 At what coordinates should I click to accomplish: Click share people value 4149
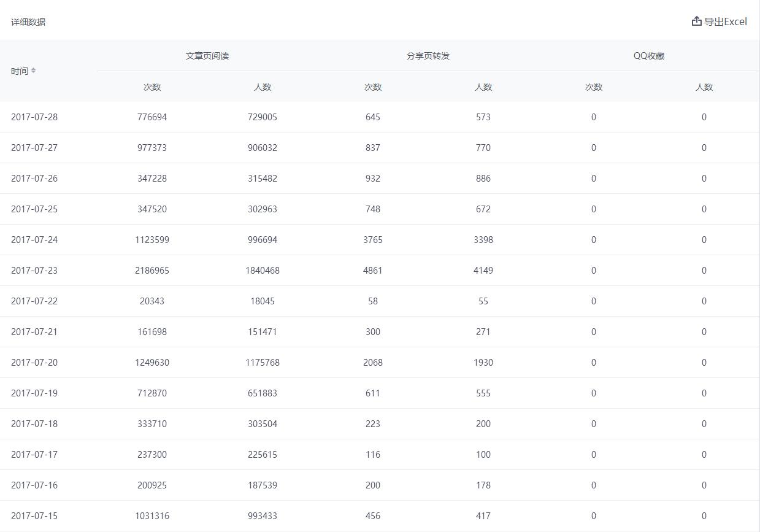(483, 271)
